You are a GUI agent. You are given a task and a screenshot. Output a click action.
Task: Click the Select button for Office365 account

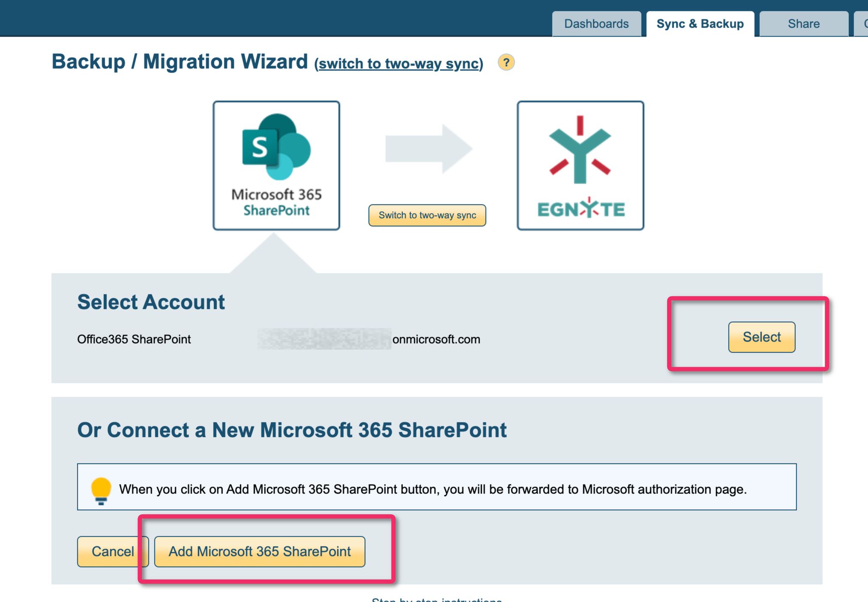pos(762,337)
